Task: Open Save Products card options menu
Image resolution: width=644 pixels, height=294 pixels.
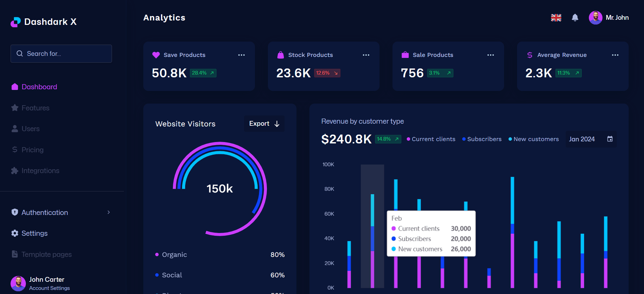Action: (241, 55)
